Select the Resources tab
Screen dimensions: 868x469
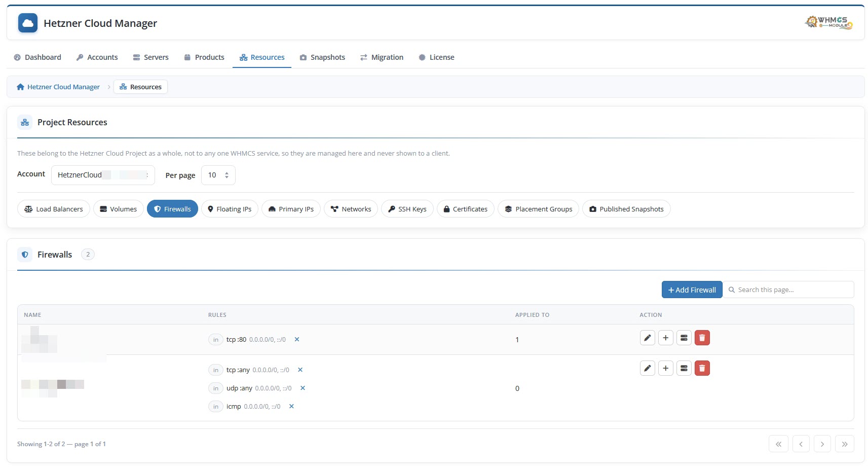tap(262, 57)
